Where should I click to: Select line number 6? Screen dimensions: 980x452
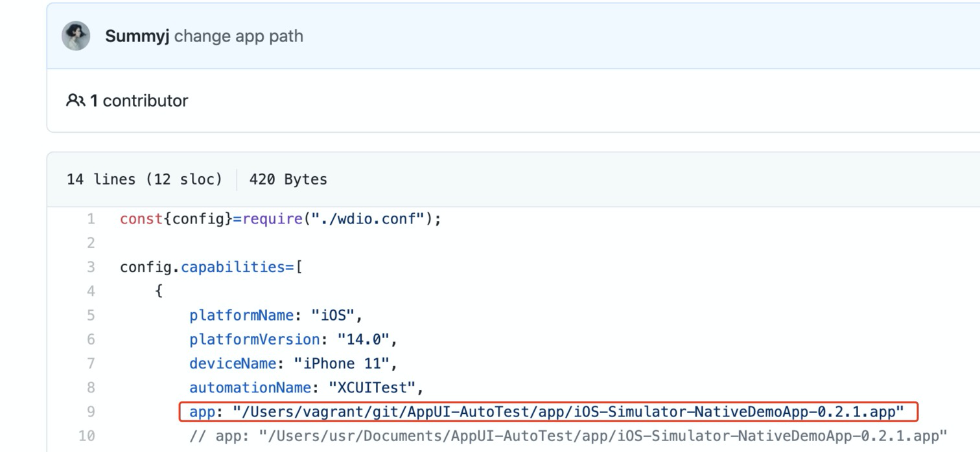(x=91, y=339)
